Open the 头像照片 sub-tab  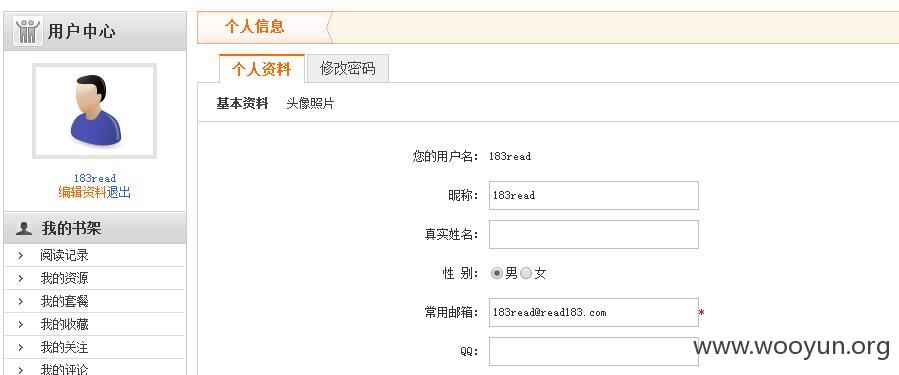(x=310, y=104)
